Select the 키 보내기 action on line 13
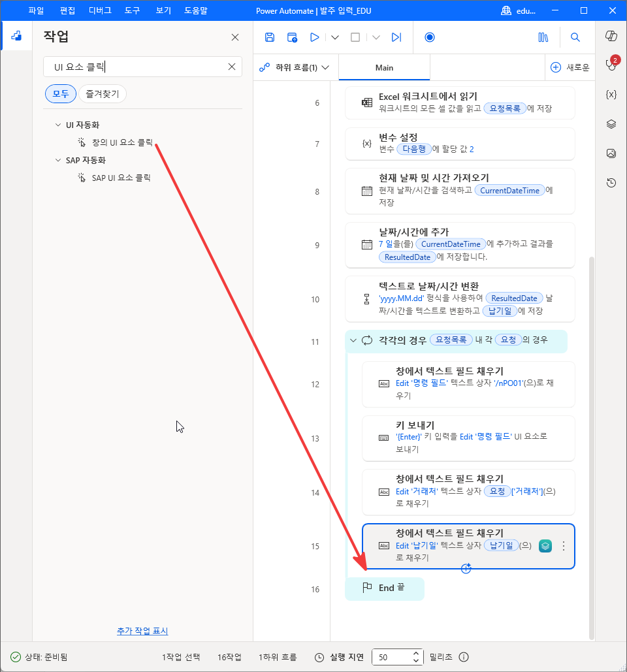The width and height of the screenshot is (627, 672). (x=468, y=438)
